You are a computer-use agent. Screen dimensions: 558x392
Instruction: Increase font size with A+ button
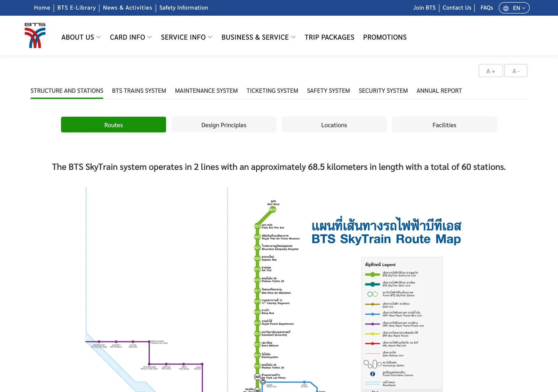491,71
